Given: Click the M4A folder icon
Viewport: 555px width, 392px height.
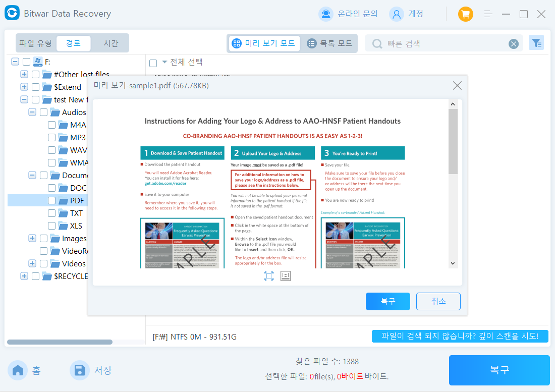Looking at the screenshot, I should 64,125.
